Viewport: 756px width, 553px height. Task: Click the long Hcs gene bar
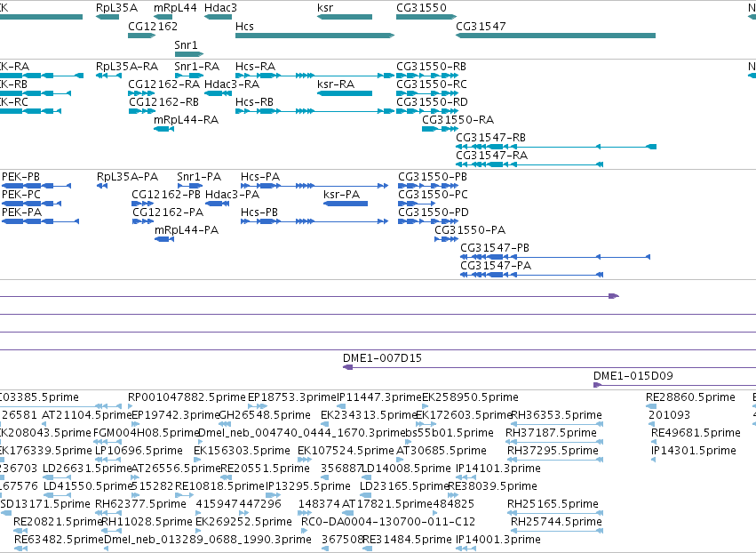click(x=314, y=36)
